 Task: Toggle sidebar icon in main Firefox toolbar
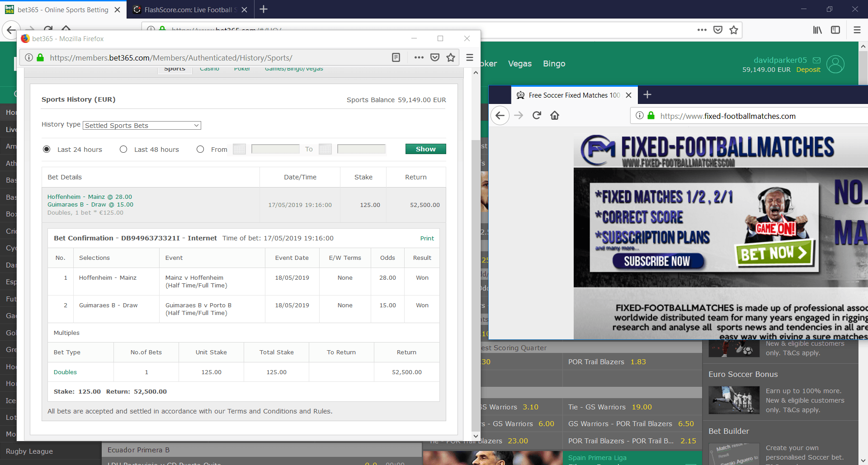click(835, 30)
